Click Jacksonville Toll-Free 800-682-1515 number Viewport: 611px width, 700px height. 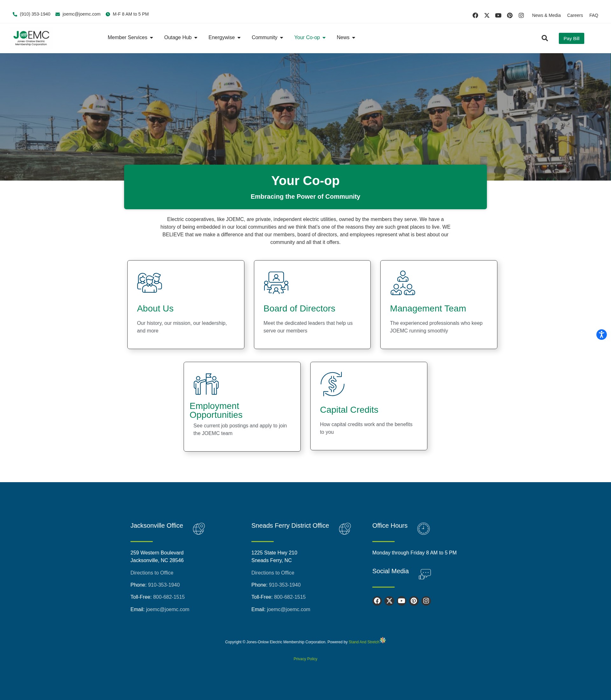click(x=169, y=597)
